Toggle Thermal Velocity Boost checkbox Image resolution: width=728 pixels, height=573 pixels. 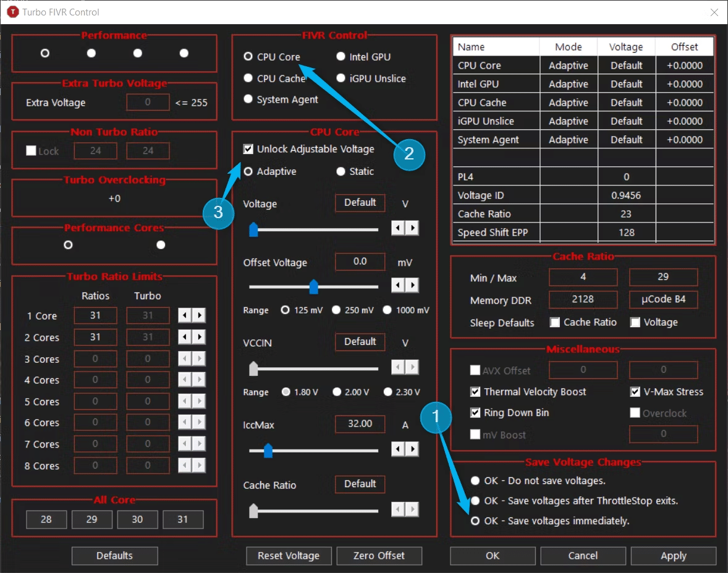pyautogui.click(x=475, y=392)
